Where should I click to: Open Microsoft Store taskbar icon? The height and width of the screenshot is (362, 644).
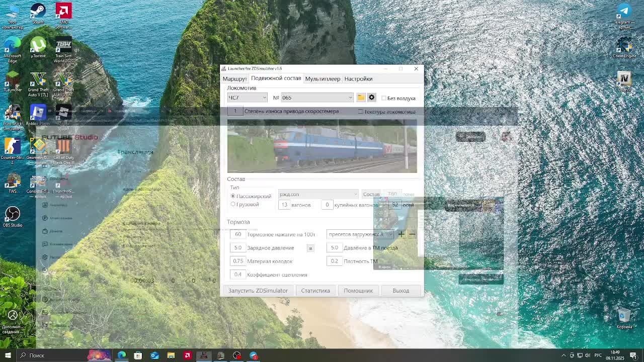point(138,355)
